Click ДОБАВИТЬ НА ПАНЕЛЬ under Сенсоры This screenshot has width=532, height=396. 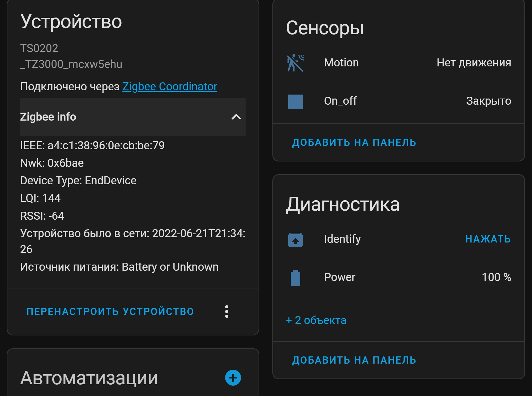354,143
